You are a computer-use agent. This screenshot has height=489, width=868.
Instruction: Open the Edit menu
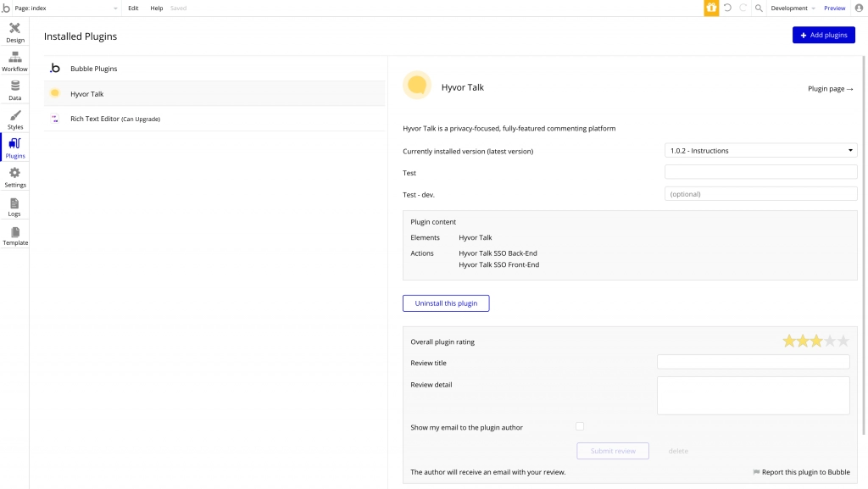pos(133,8)
